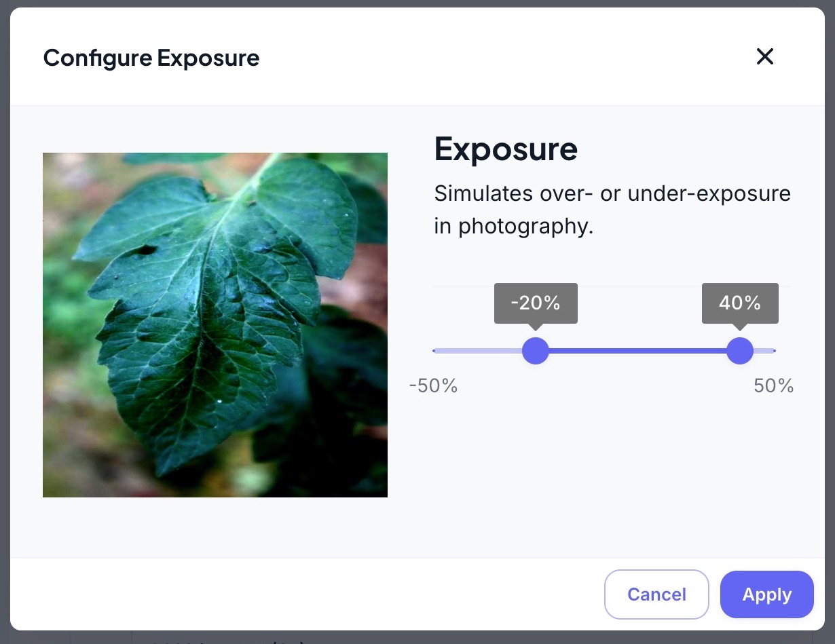Click the -50% minimum label
Image resolution: width=835 pixels, height=644 pixels.
433,386
